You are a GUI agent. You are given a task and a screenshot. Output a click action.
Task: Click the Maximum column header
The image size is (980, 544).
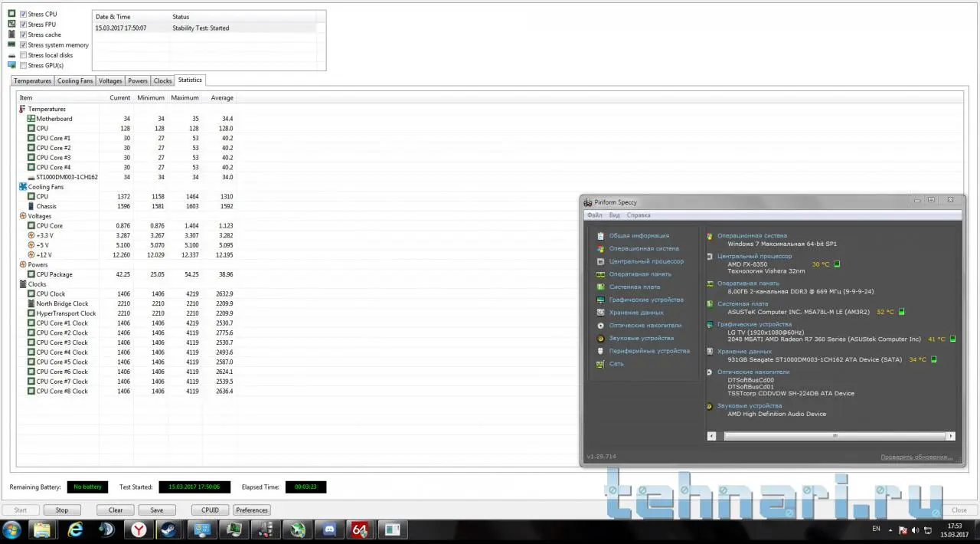pos(185,98)
